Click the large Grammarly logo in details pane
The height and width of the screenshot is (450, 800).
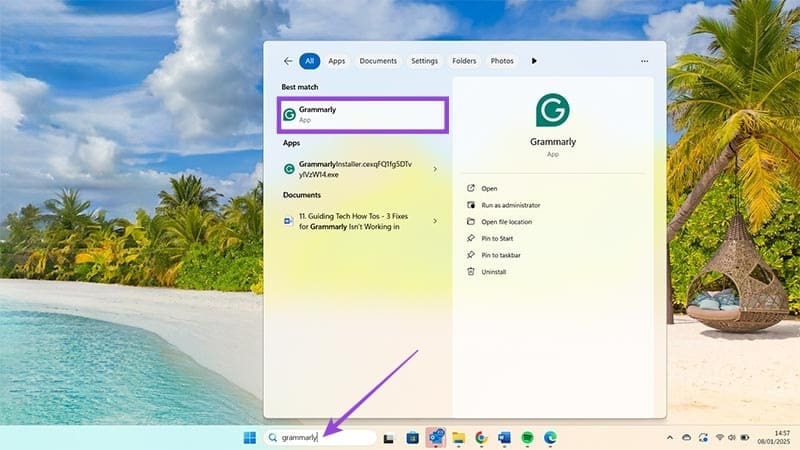tap(552, 110)
